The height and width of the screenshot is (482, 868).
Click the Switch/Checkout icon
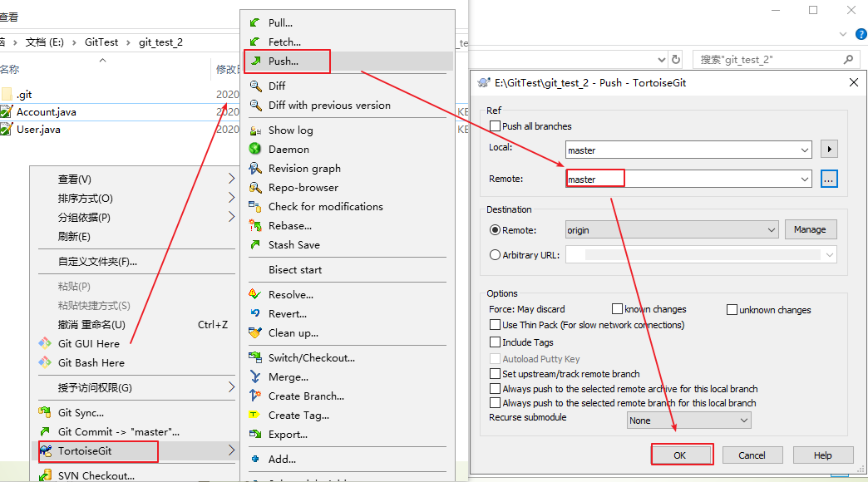[254, 357]
